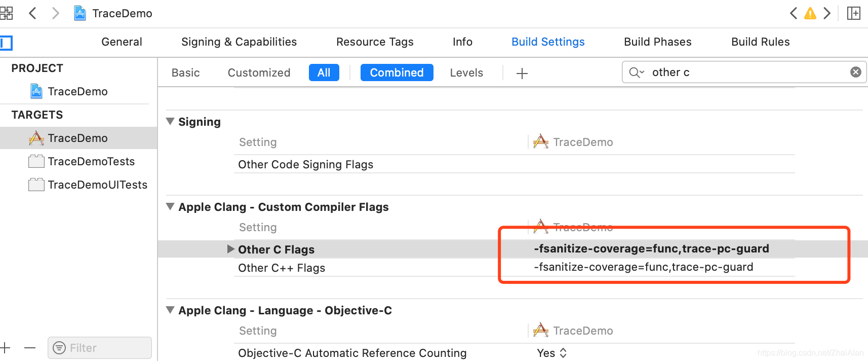The image size is (868, 362).
Task: Show Basic build settings
Action: tap(185, 73)
